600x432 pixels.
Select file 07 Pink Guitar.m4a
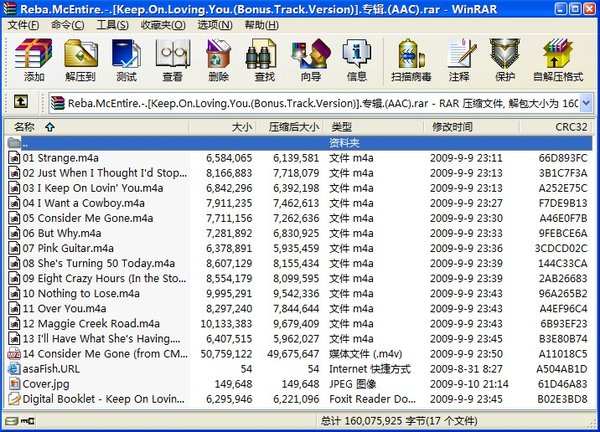click(x=68, y=248)
